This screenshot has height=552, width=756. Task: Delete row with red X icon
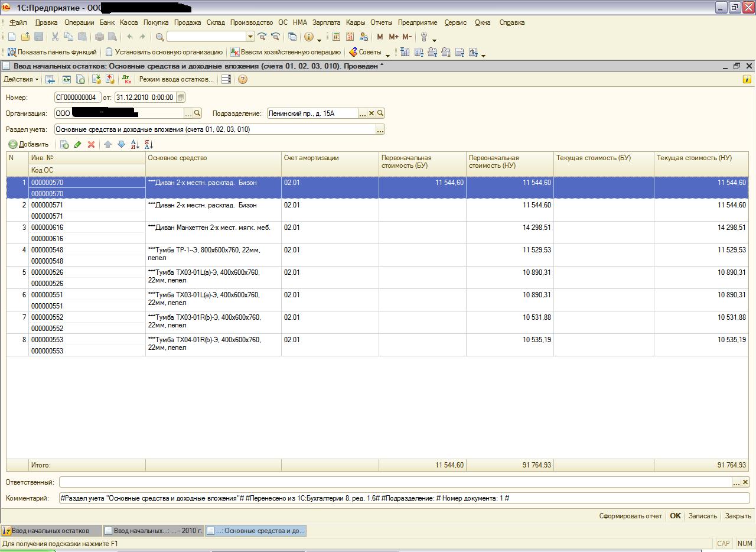coord(91,144)
